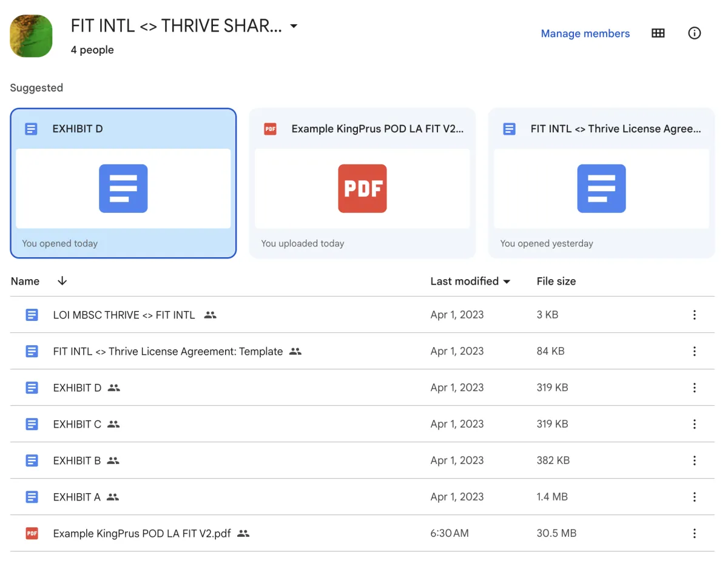Screen dimensions: 728x566
Task: Click the Docs file icon for EXHIBIT C
Action: pyautogui.click(x=32, y=424)
